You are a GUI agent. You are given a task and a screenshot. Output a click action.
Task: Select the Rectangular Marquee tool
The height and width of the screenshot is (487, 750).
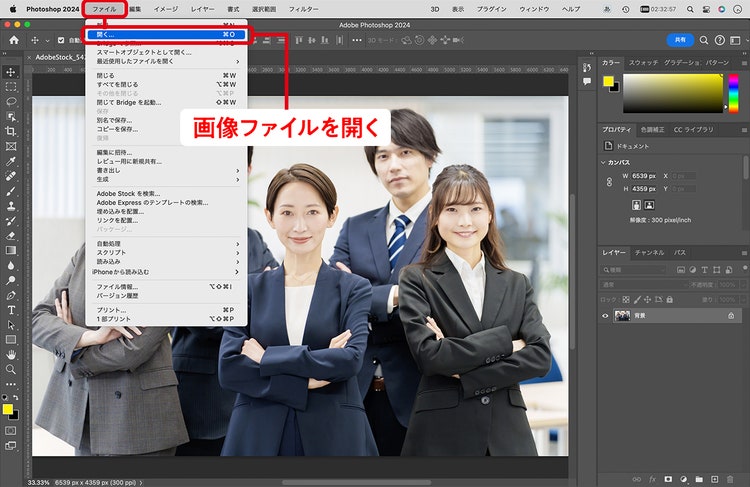point(11,87)
